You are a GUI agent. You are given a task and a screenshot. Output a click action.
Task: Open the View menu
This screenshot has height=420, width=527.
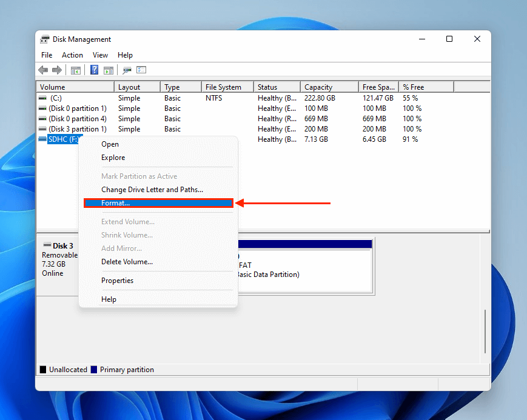100,55
